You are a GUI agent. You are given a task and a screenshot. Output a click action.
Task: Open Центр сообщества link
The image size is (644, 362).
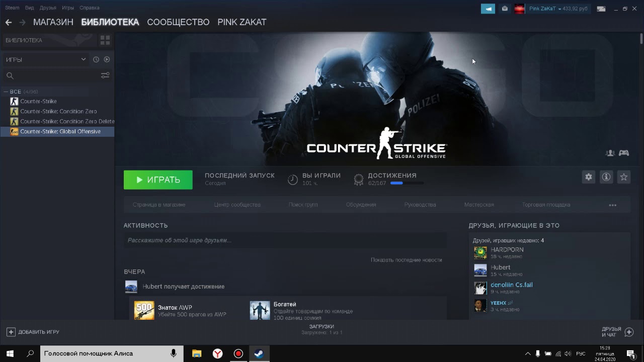pos(237,205)
